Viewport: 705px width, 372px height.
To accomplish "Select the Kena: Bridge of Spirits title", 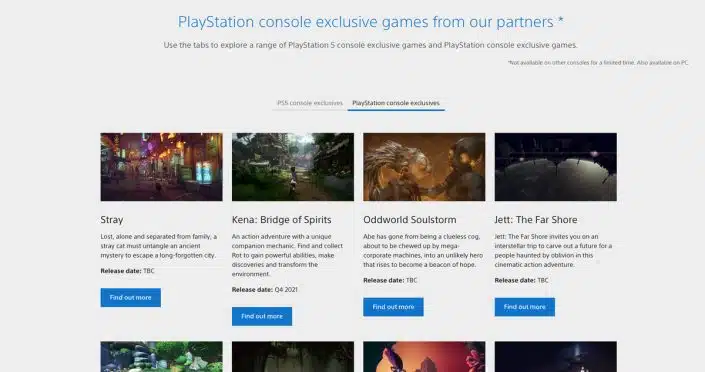I will click(281, 220).
